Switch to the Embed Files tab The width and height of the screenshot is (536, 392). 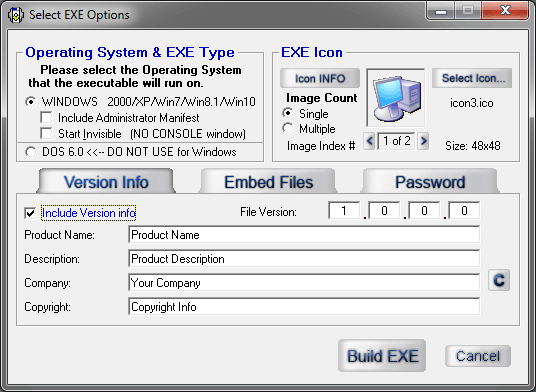(268, 181)
